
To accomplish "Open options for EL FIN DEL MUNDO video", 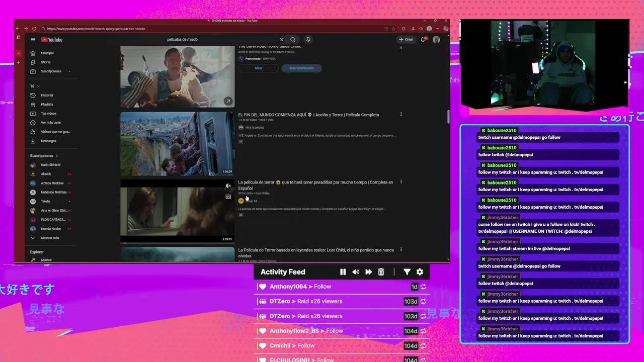I will 401,114.
